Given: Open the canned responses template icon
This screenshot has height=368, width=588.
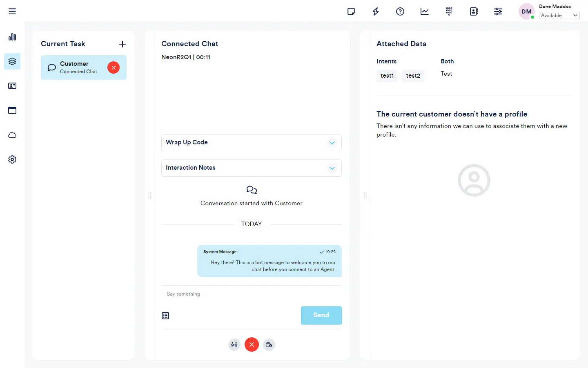Looking at the screenshot, I should (x=165, y=316).
